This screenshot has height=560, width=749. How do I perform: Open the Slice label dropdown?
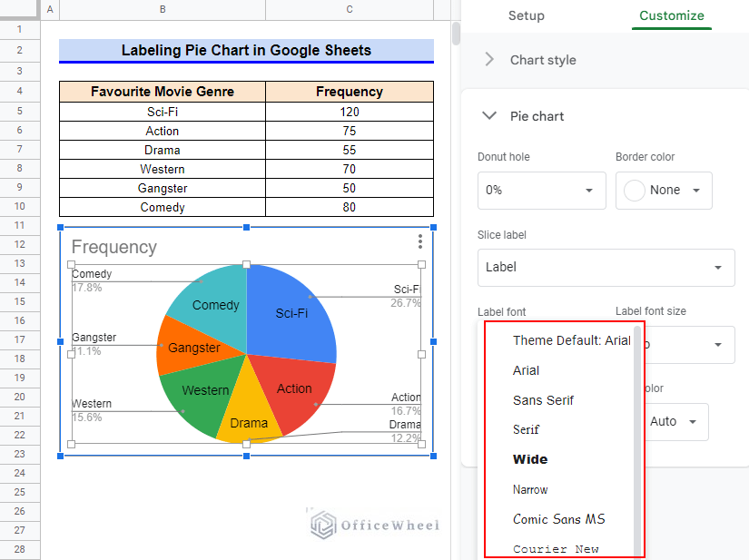pos(606,268)
